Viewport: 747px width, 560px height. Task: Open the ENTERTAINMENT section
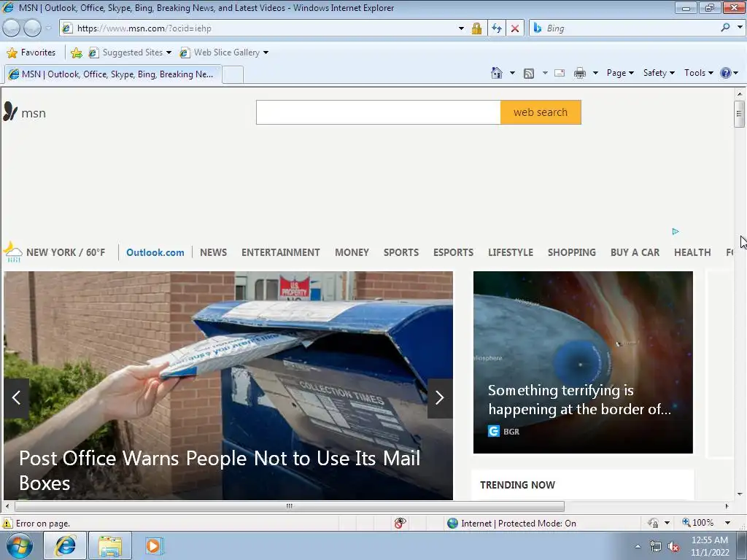[x=281, y=252]
